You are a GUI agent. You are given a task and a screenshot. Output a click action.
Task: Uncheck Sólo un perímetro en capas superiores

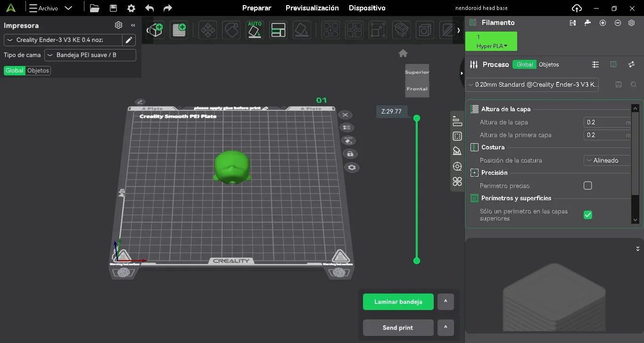[x=587, y=215]
